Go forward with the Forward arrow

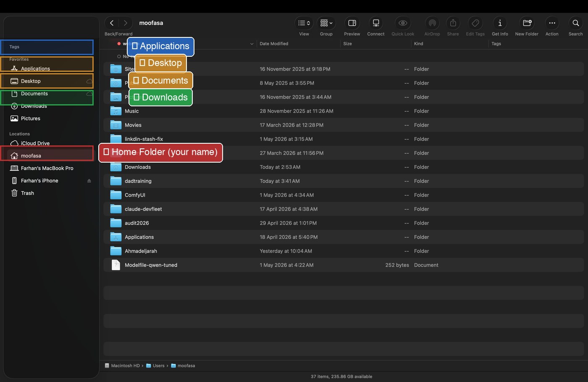click(125, 23)
